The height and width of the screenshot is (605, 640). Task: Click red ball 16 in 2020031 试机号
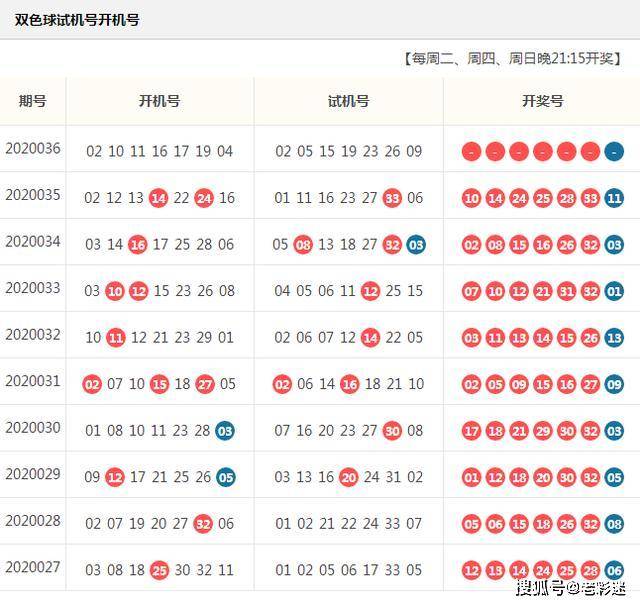(349, 384)
